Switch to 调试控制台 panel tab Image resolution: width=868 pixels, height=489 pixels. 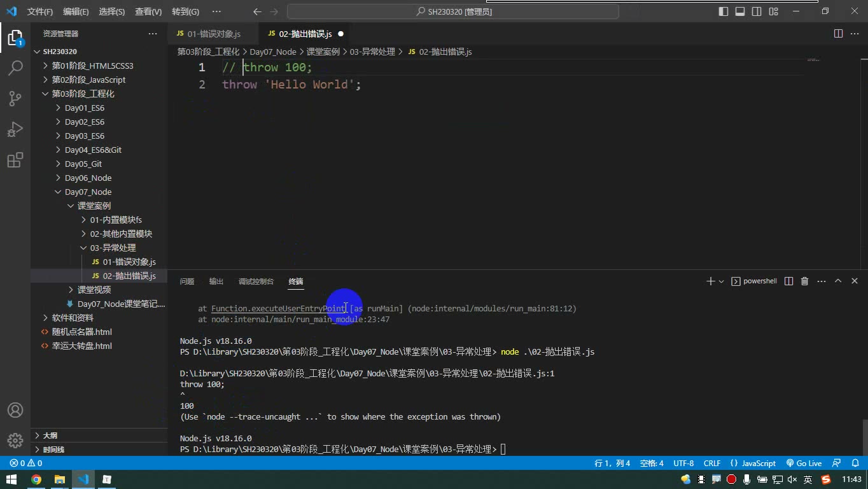click(x=256, y=281)
